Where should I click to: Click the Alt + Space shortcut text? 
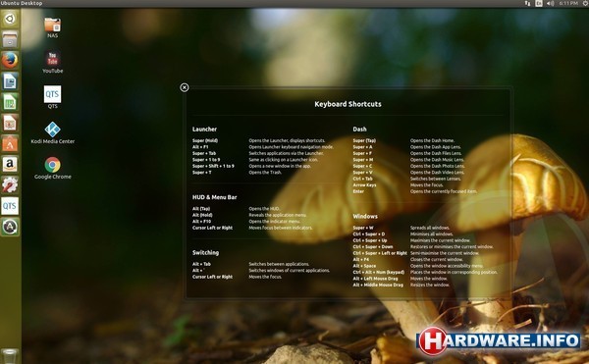[x=364, y=266]
